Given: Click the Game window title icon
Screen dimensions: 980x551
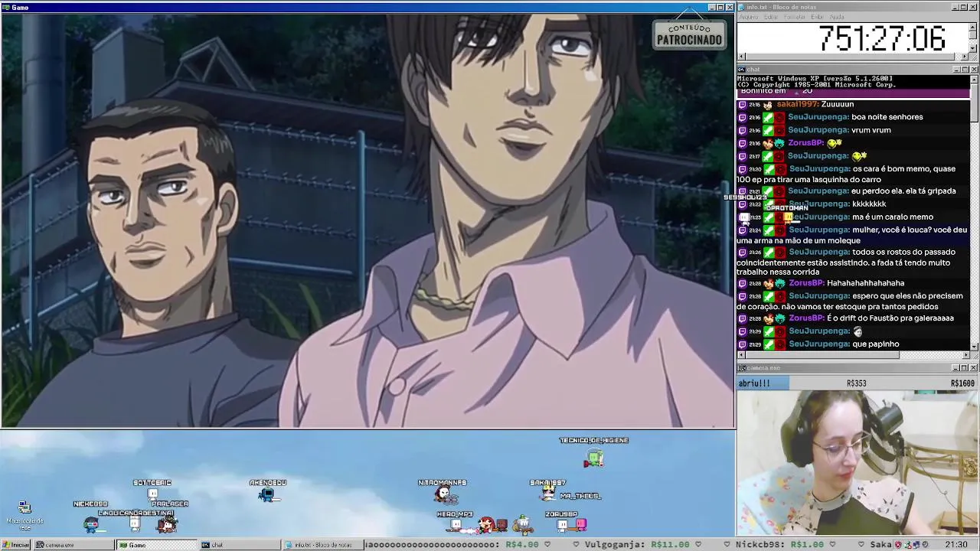Looking at the screenshot, I should 6,7.
